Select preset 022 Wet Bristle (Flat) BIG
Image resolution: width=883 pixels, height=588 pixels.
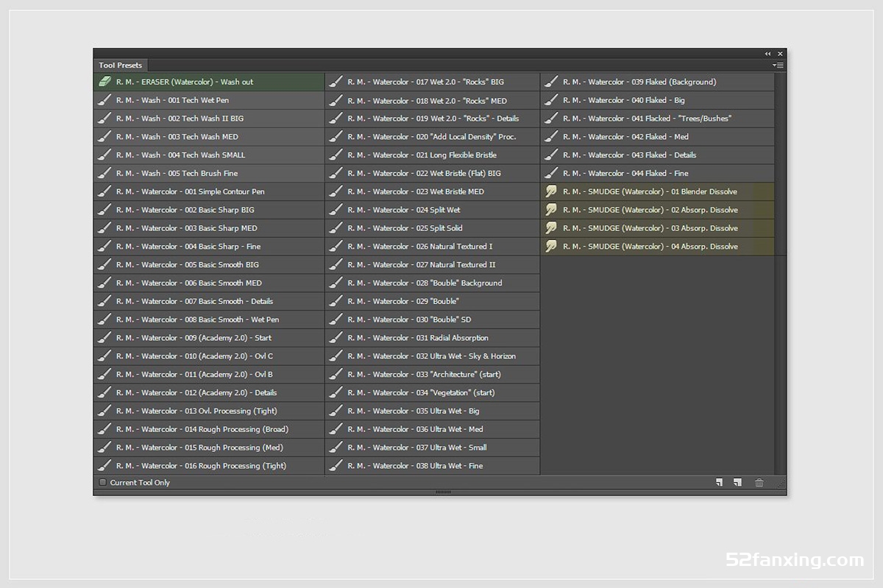tap(433, 173)
